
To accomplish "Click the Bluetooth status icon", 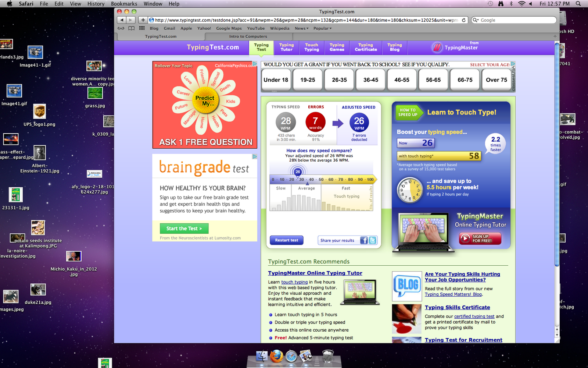I will tap(511, 4).
